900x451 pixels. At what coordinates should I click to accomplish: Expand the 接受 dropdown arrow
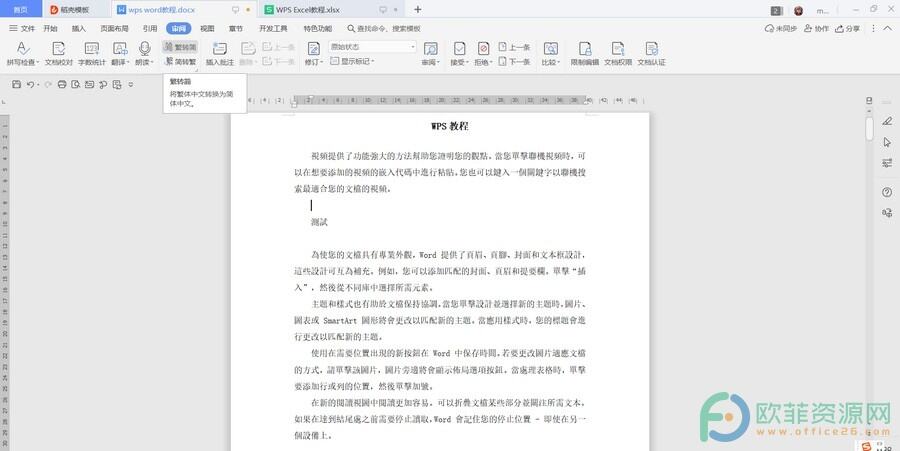(467, 63)
